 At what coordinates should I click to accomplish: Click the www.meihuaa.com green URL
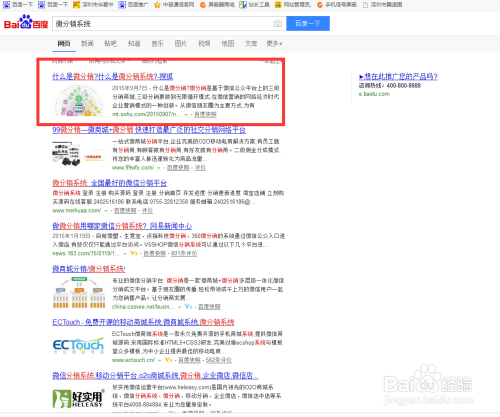tap(77, 211)
